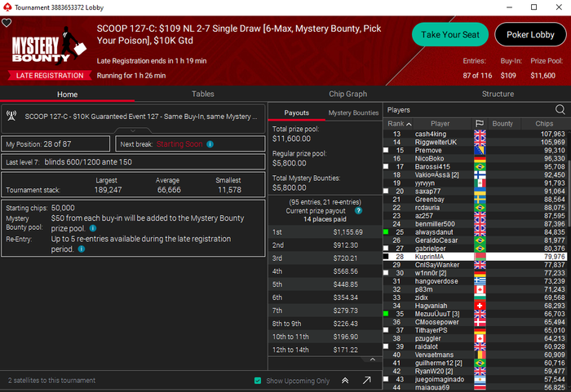Screen dimensions: 571x392
Task: Open the Poker Lobby button
Action: (x=530, y=34)
